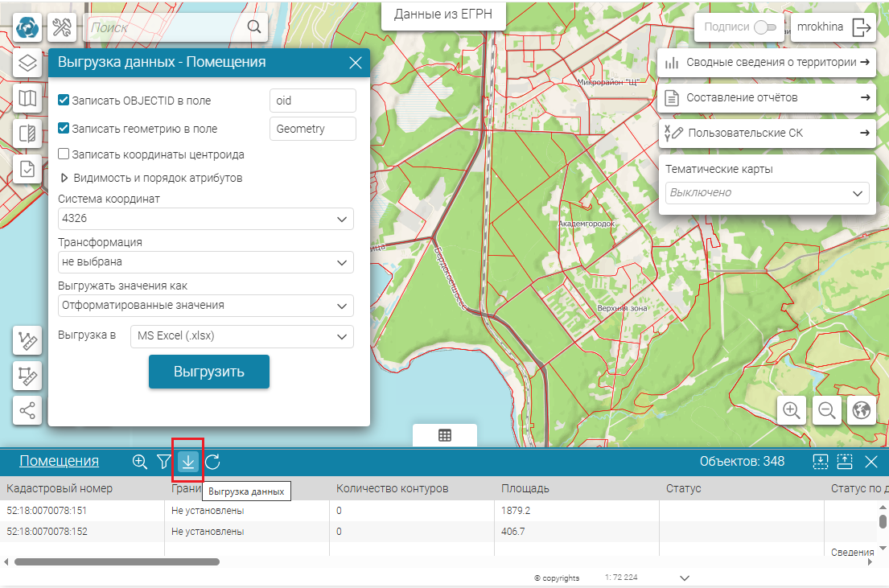Screen dimensions: 889x588
Task: Open the tools wrench icon
Action: 62,27
